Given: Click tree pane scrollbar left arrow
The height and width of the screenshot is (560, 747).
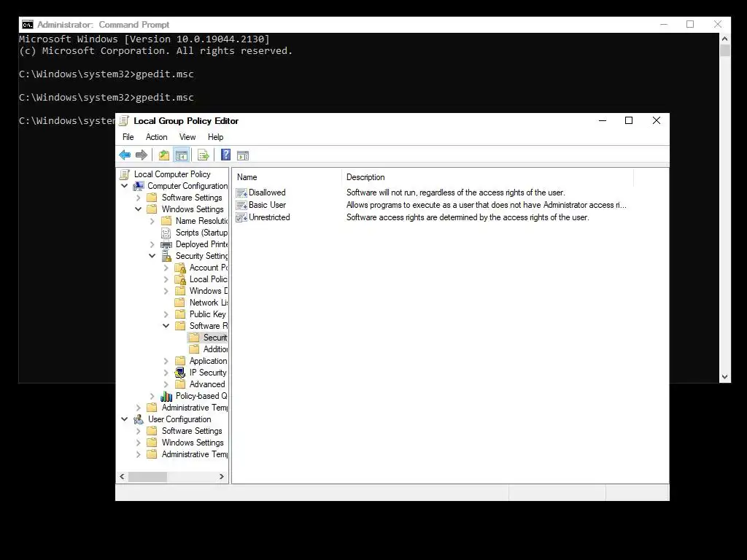Looking at the screenshot, I should pyautogui.click(x=123, y=477).
